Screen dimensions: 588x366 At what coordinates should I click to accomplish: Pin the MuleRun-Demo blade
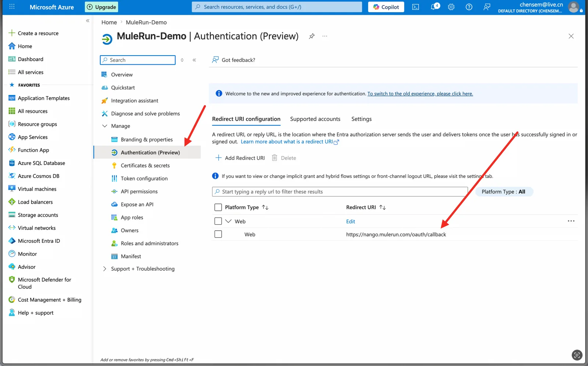[x=312, y=36]
